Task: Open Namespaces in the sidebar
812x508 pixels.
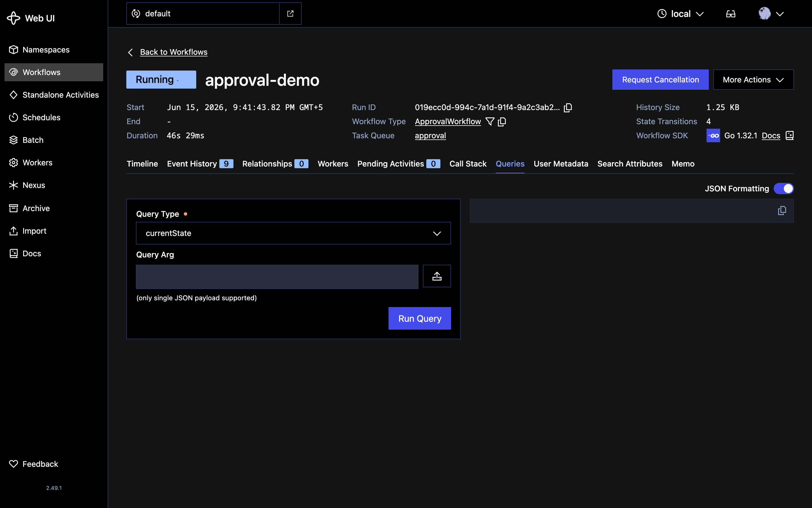Action: coord(54,50)
